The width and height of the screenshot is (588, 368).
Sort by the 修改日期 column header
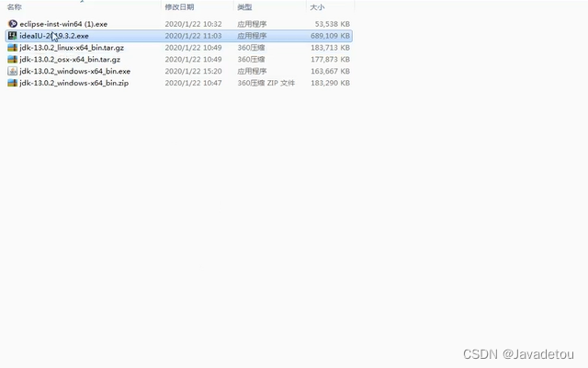pyautogui.click(x=179, y=6)
